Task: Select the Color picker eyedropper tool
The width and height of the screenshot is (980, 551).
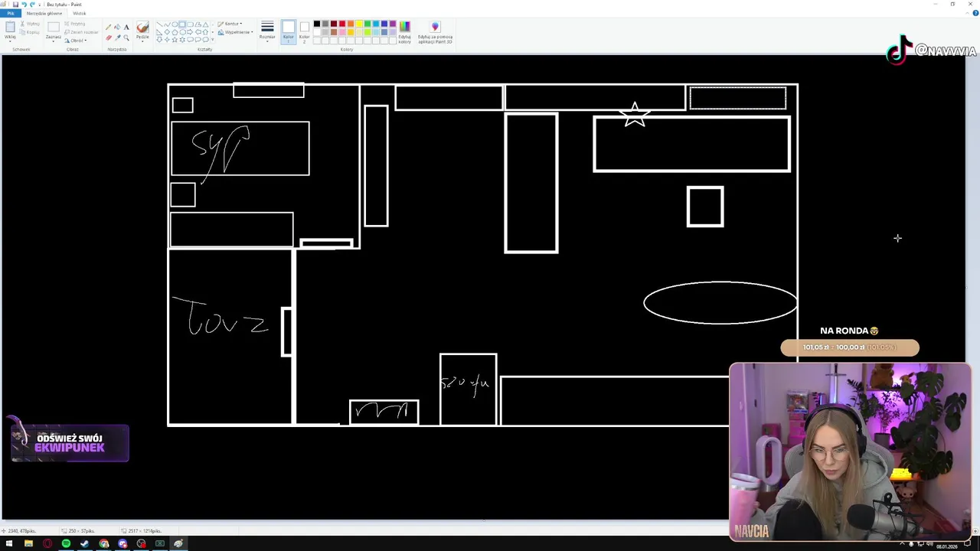Action: (x=117, y=37)
